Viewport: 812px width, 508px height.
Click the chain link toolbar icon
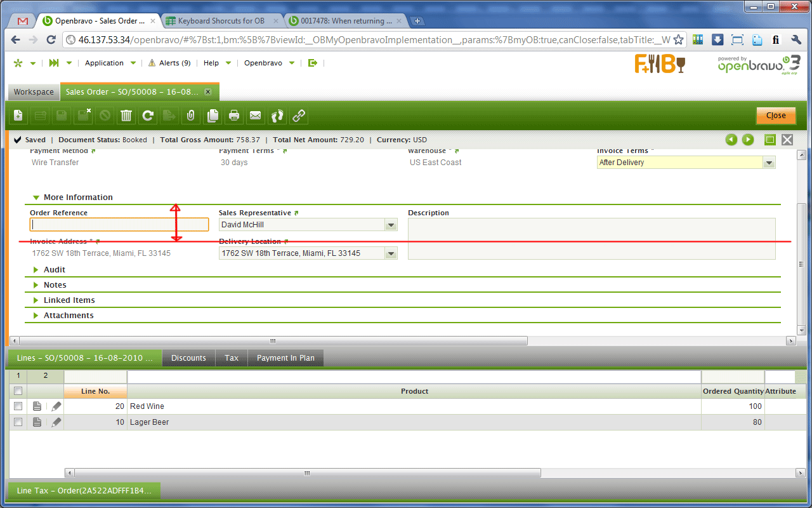click(x=299, y=116)
